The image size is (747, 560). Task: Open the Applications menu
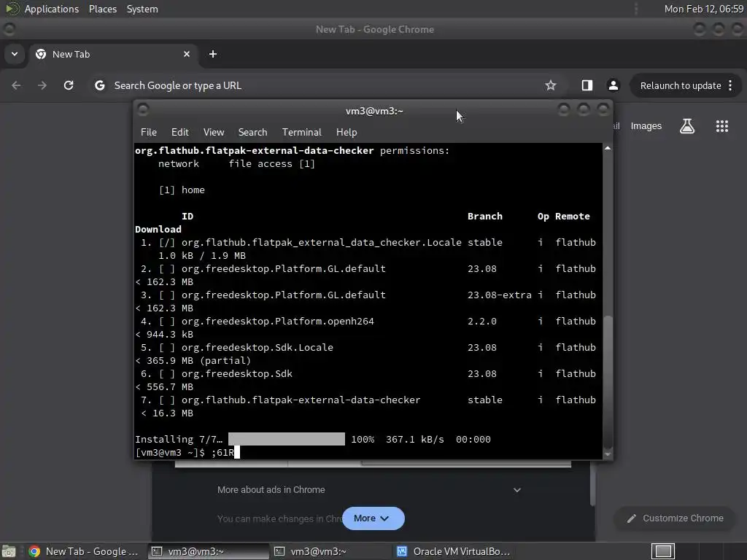(52, 9)
